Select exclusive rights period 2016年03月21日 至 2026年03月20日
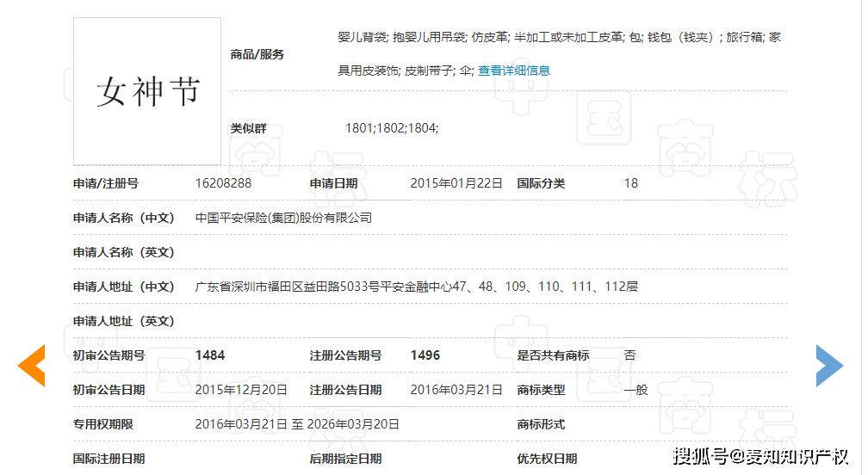868x475 pixels. 297,424
